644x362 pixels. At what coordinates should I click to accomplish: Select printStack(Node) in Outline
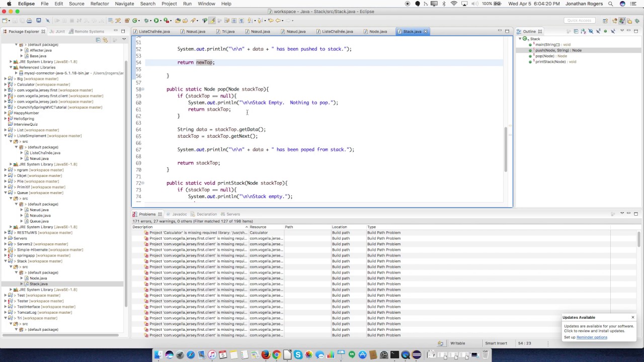(x=555, y=61)
